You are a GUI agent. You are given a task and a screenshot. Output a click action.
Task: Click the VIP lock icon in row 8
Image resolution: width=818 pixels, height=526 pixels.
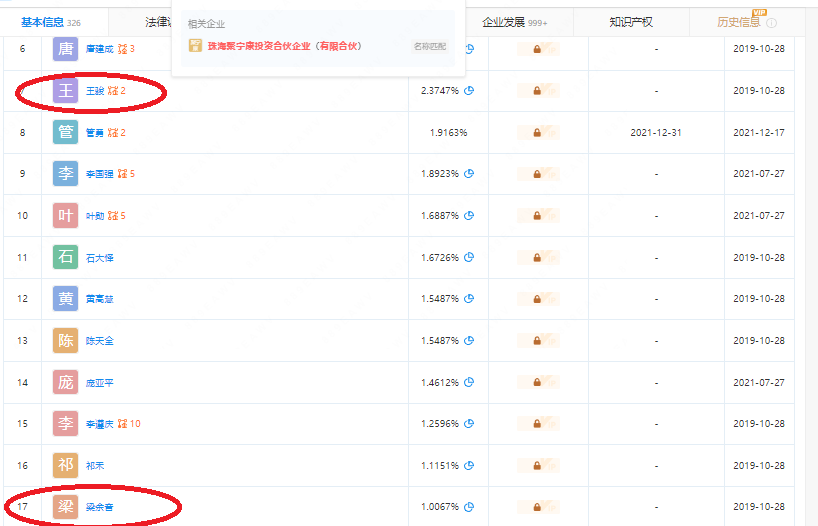click(x=537, y=133)
